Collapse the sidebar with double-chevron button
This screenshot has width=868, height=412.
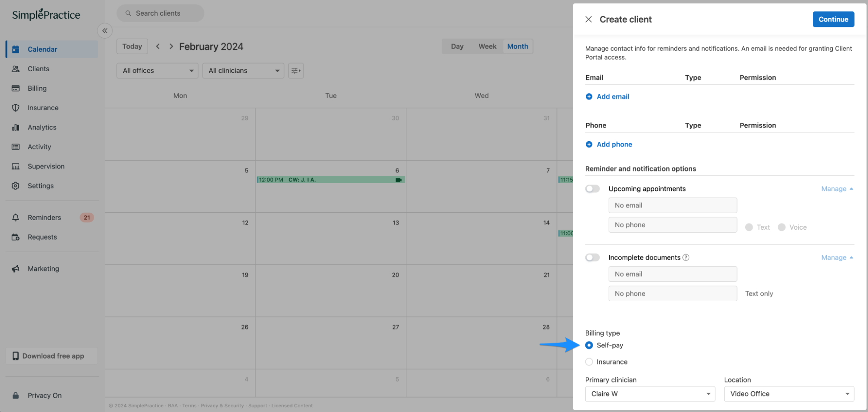point(105,31)
